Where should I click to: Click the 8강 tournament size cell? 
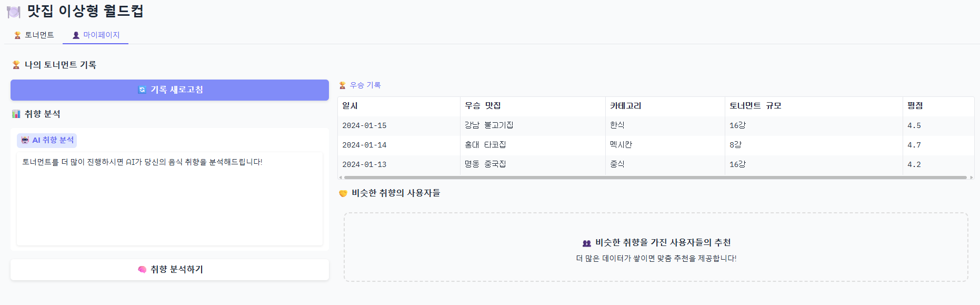[814, 145]
